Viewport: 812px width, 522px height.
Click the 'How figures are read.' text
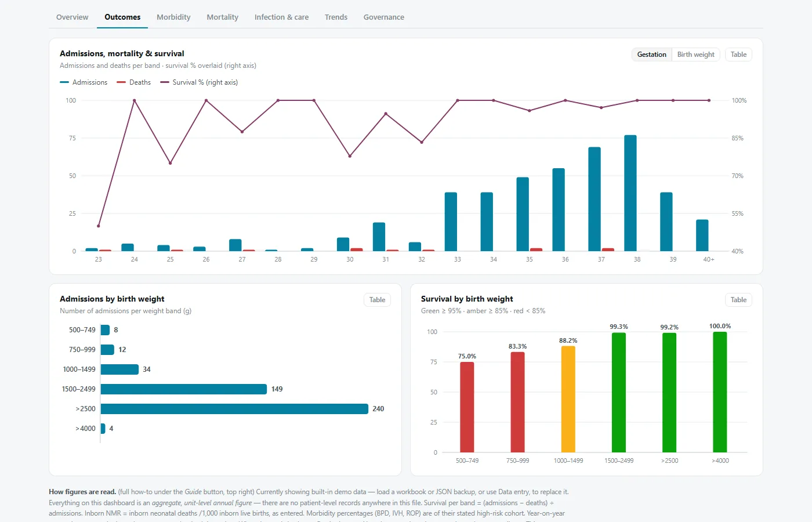click(x=82, y=492)
